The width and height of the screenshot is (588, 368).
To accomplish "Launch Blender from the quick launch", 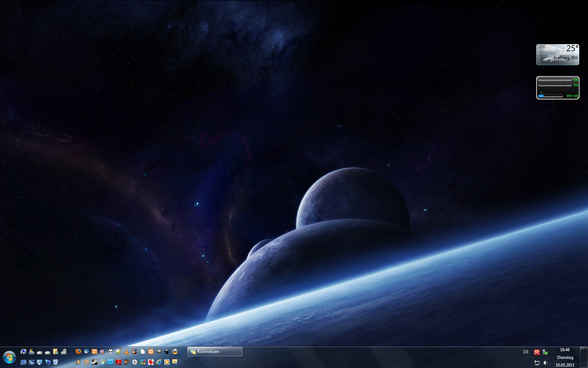I will [86, 362].
